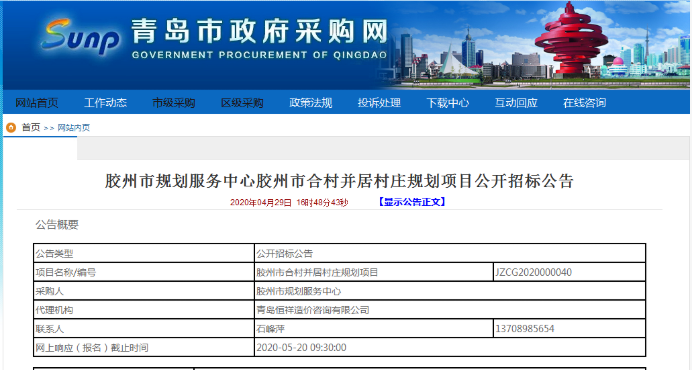Click the agency name 青岛恒祥造价咨询有限公司
The height and width of the screenshot is (370, 692).
coord(313,310)
